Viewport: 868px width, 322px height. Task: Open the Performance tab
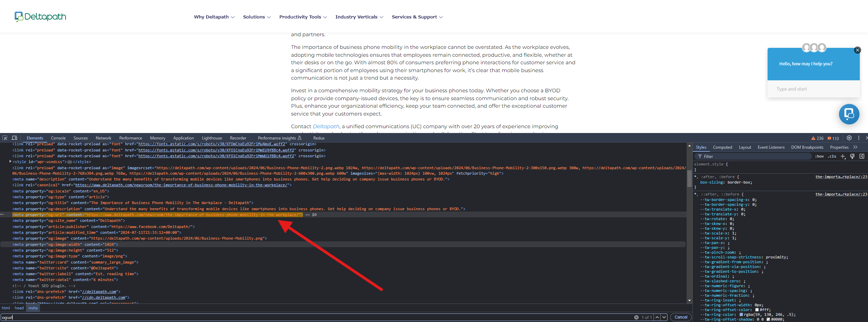coord(130,138)
